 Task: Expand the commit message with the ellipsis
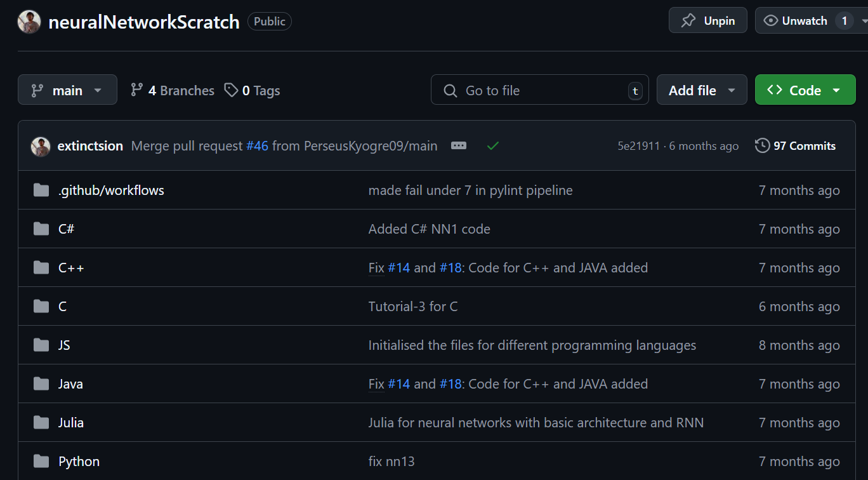pos(459,145)
